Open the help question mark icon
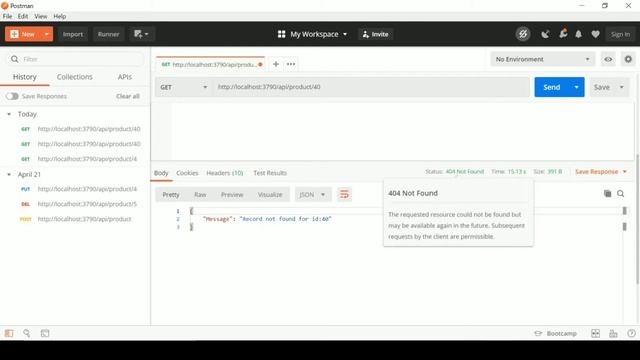This screenshot has height=360, width=640. pos(631,333)
